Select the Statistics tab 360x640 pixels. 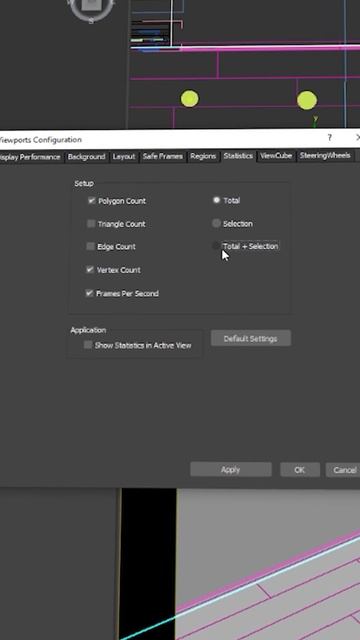[x=238, y=156]
